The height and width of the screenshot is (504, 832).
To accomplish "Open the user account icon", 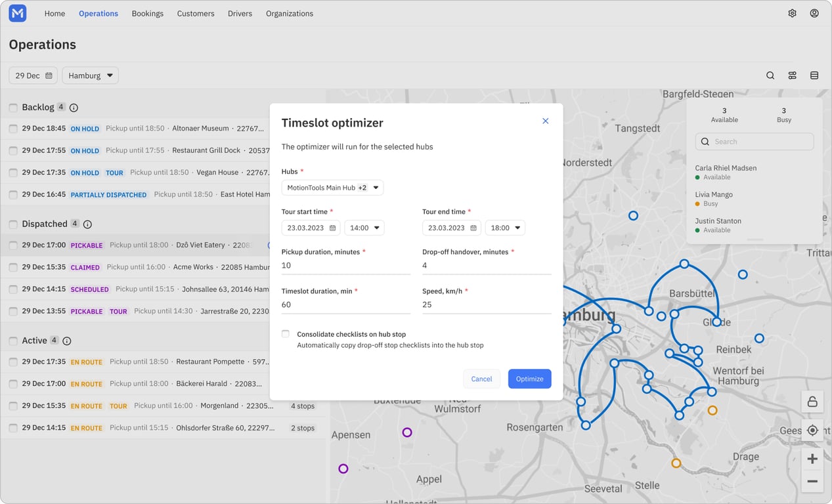I will pos(814,13).
